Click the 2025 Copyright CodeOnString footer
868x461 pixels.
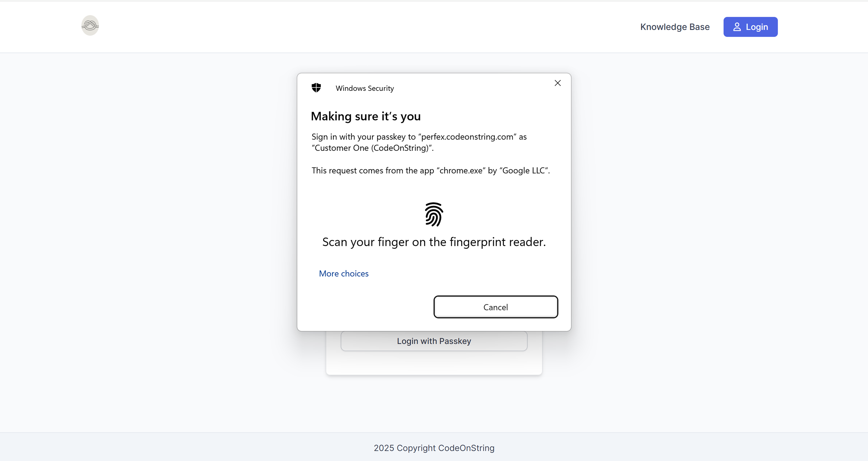[434, 448]
